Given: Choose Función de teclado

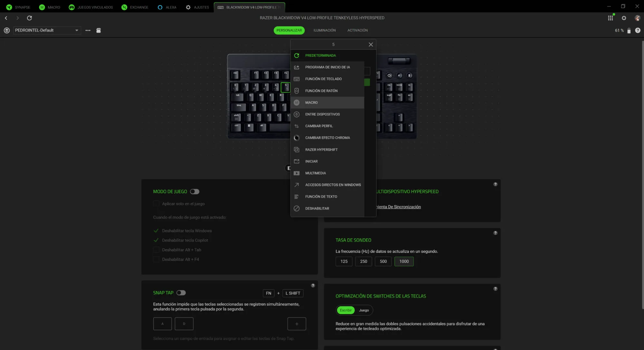Looking at the screenshot, I should (x=327, y=79).
